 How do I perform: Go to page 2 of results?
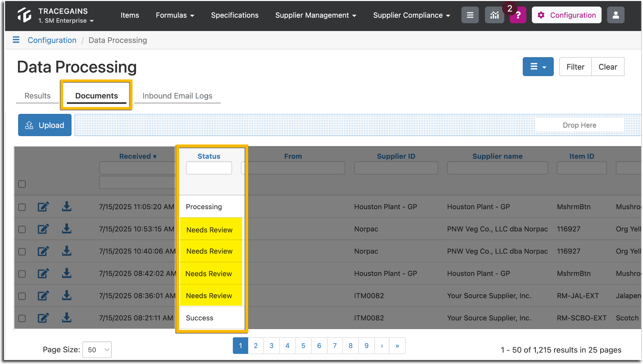tap(256, 346)
